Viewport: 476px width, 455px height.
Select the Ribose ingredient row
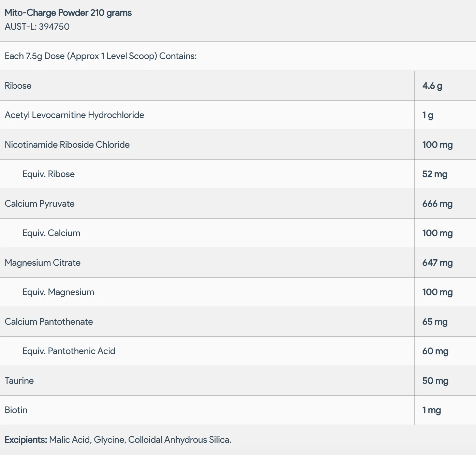click(238, 86)
